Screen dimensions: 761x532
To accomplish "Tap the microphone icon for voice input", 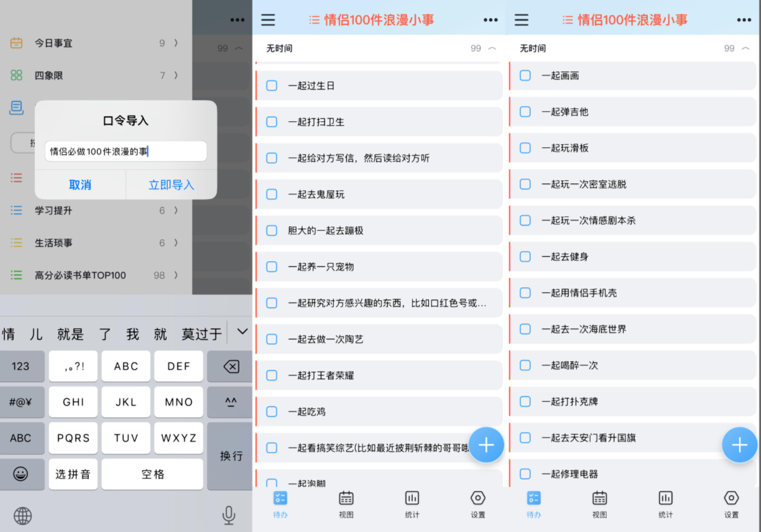I will click(229, 515).
